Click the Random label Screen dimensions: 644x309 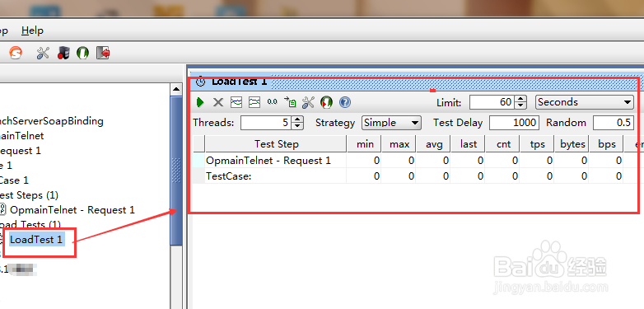tap(566, 123)
